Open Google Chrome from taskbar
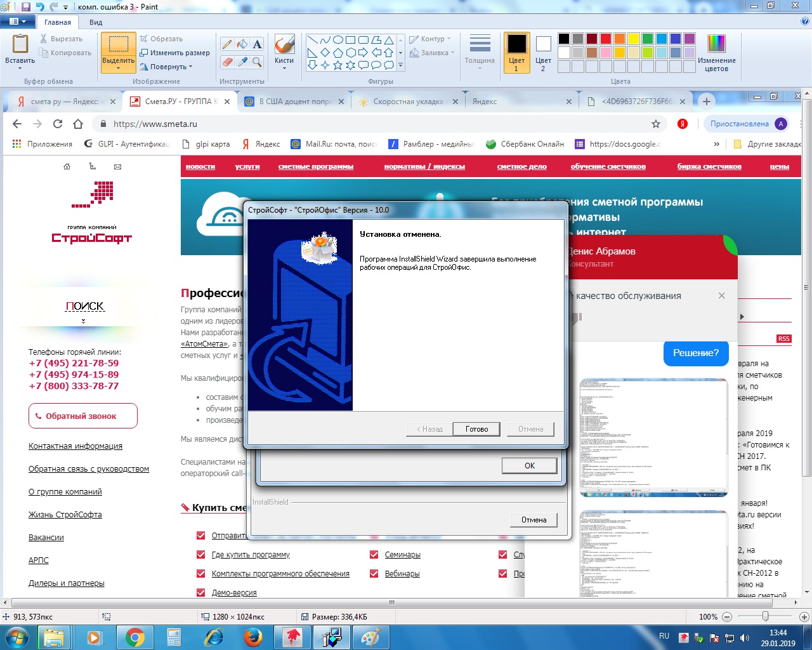 (134, 637)
